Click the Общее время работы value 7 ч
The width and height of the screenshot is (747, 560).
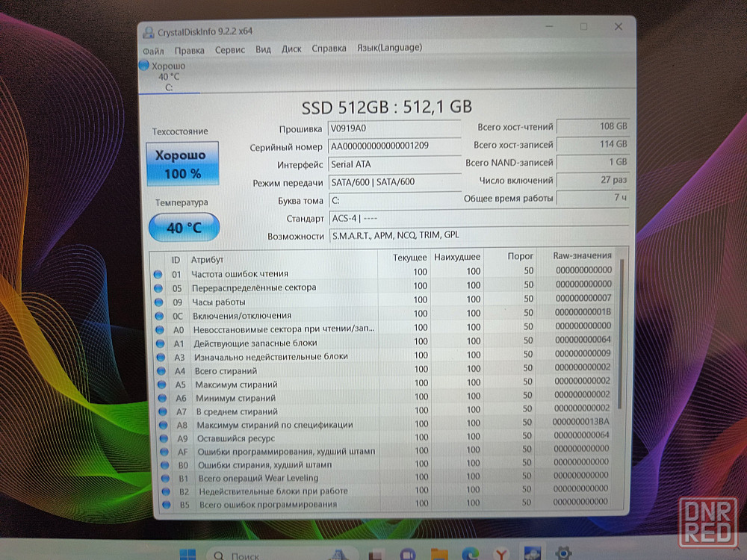point(593,198)
